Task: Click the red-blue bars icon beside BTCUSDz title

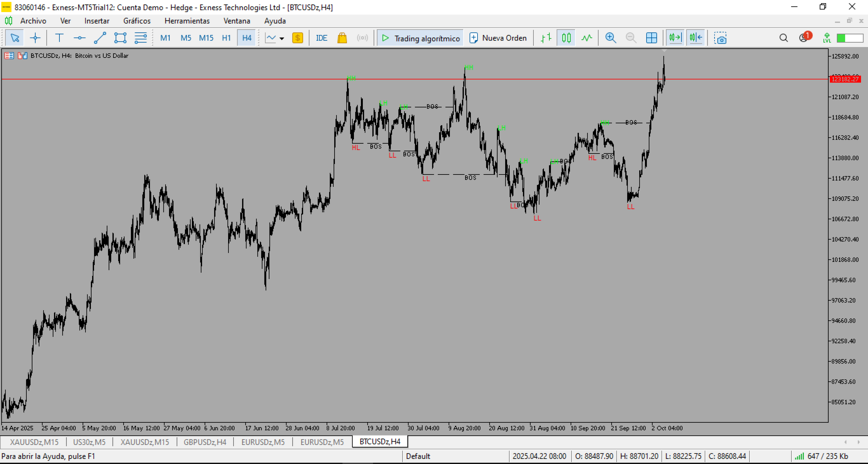Action: point(22,55)
